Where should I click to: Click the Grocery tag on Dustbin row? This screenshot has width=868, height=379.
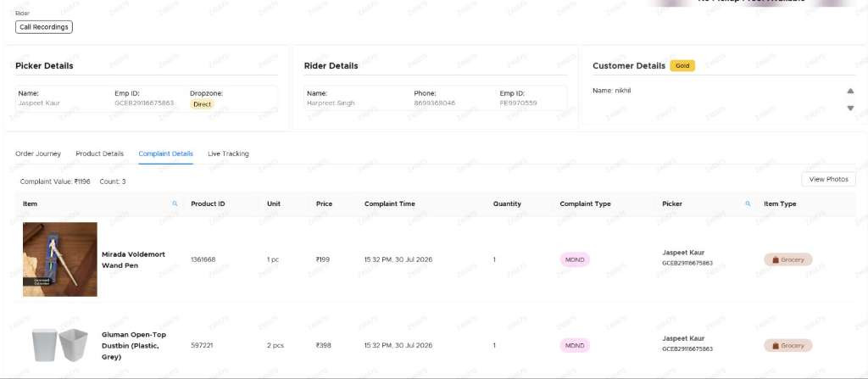pyautogui.click(x=787, y=346)
